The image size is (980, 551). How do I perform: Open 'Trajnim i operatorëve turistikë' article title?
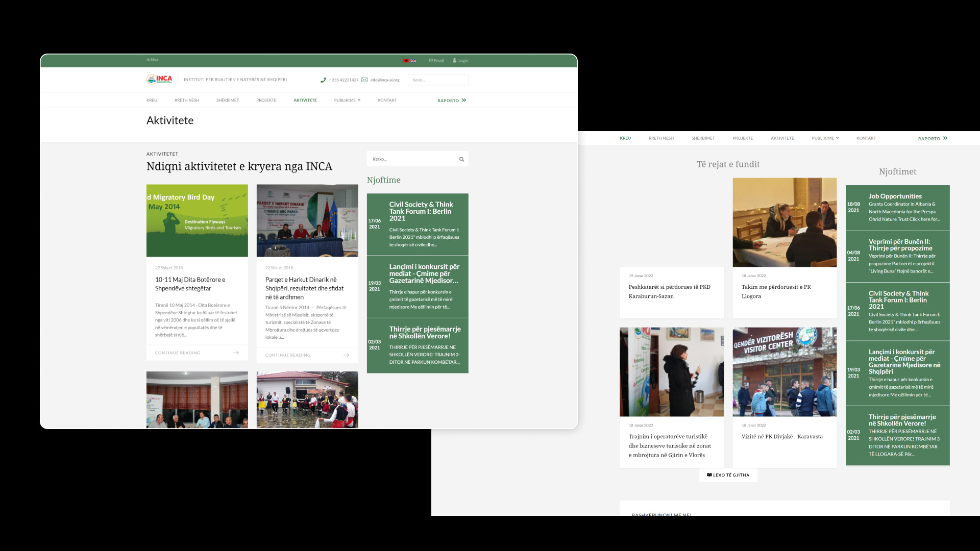[669, 446]
